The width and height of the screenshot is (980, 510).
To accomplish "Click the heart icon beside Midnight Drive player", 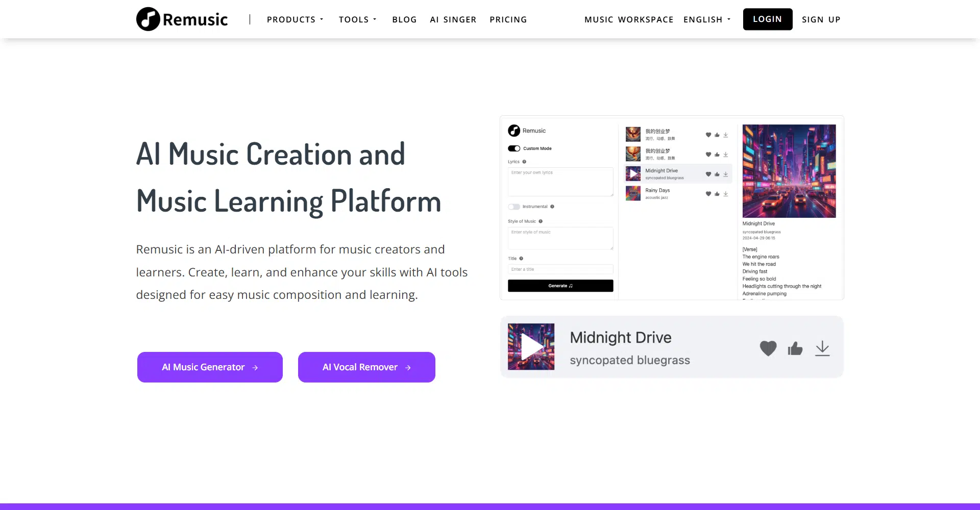I will (x=768, y=348).
